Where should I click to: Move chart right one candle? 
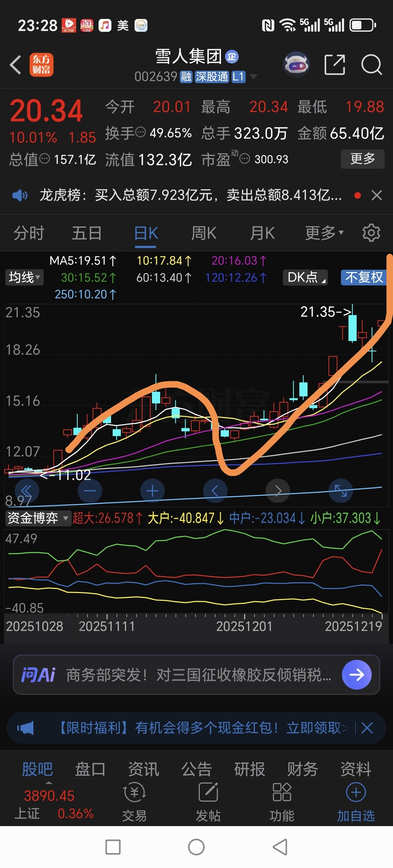[x=278, y=491]
